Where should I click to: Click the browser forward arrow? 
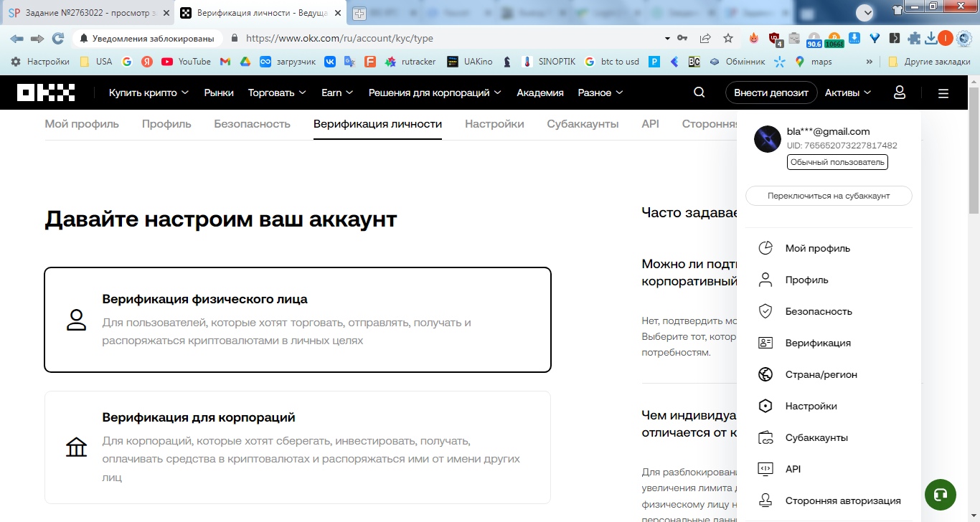(x=37, y=38)
